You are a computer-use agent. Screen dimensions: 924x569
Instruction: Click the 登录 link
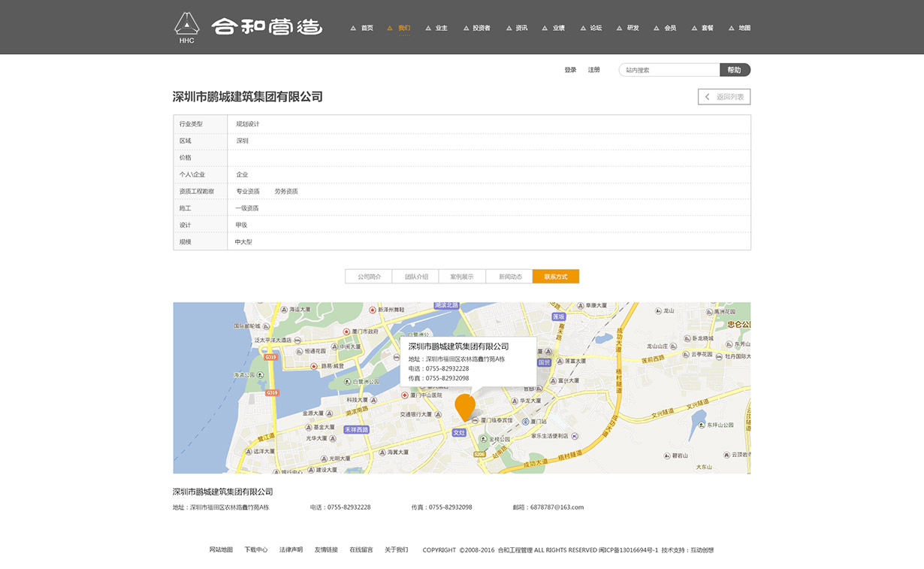pos(571,70)
